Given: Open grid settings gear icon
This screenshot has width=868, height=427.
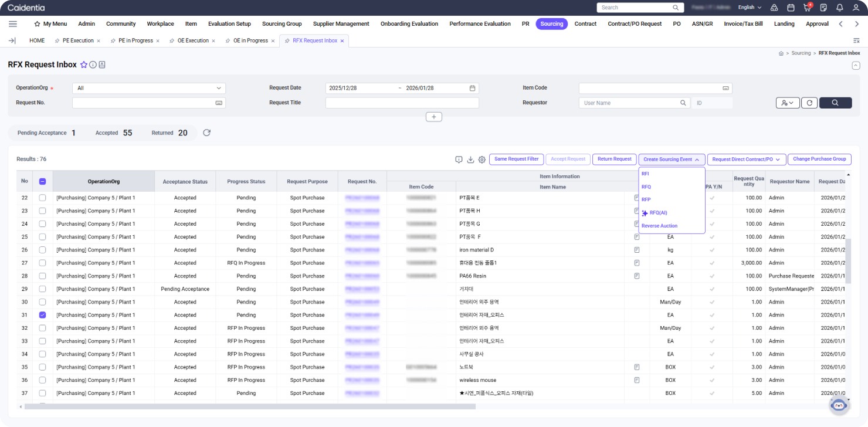Looking at the screenshot, I should pyautogui.click(x=482, y=160).
